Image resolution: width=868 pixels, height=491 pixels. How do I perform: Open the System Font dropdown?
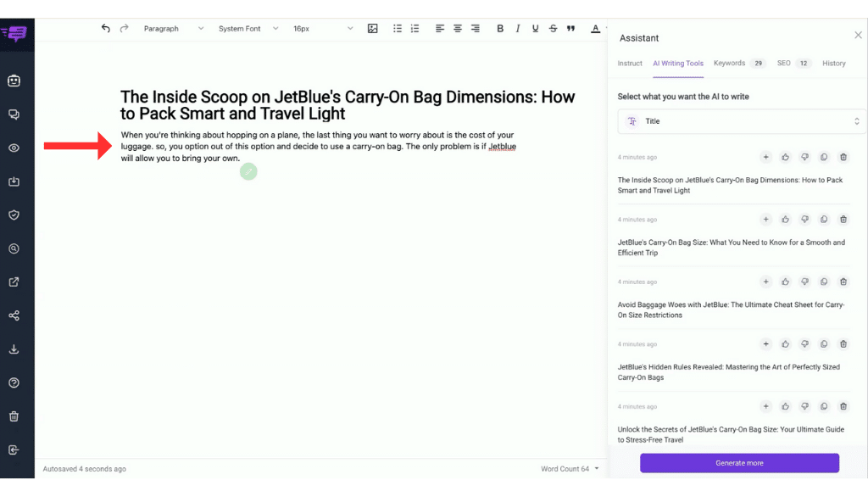click(x=248, y=29)
